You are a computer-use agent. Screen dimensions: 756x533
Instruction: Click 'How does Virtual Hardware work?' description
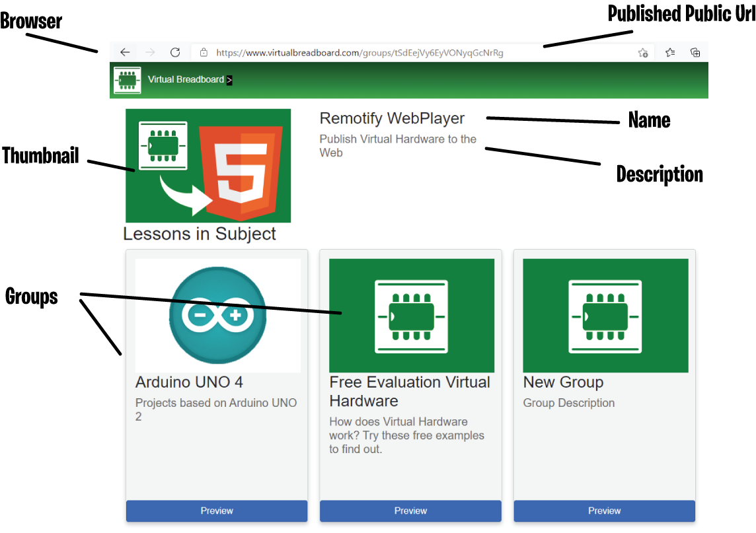(x=407, y=435)
